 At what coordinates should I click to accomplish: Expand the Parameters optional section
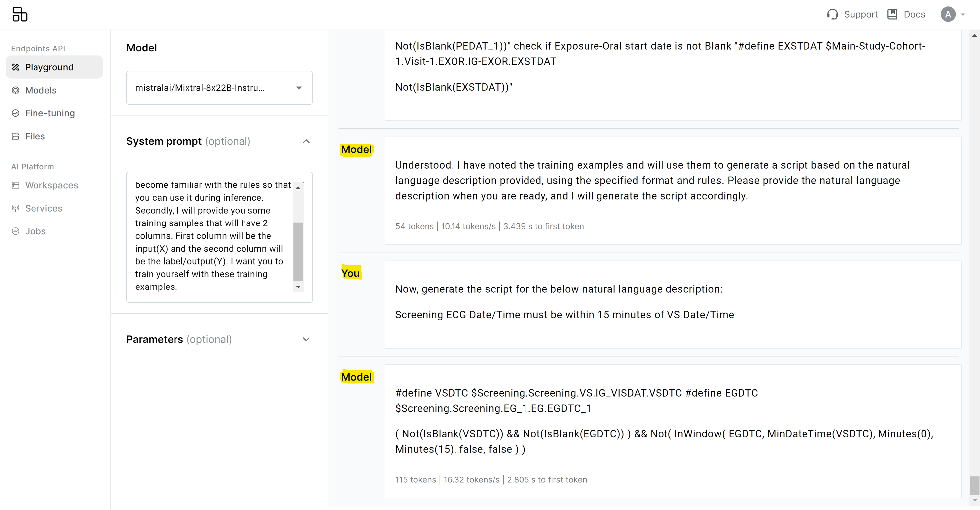306,339
